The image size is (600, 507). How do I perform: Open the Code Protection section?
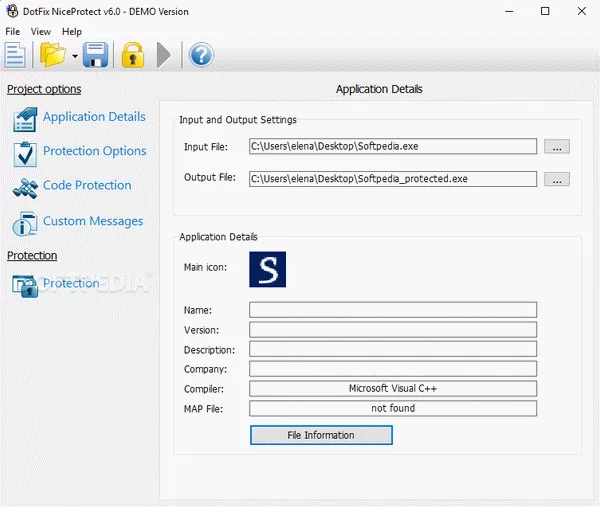(x=87, y=185)
